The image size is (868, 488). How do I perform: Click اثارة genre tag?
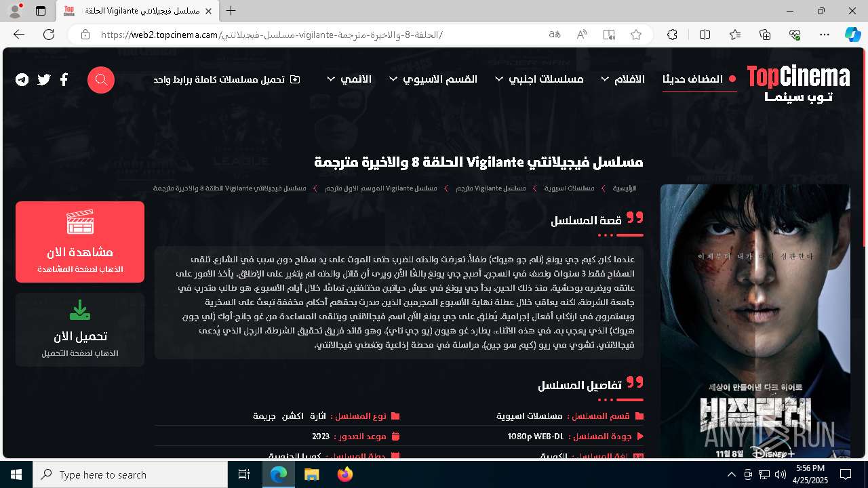318,416
